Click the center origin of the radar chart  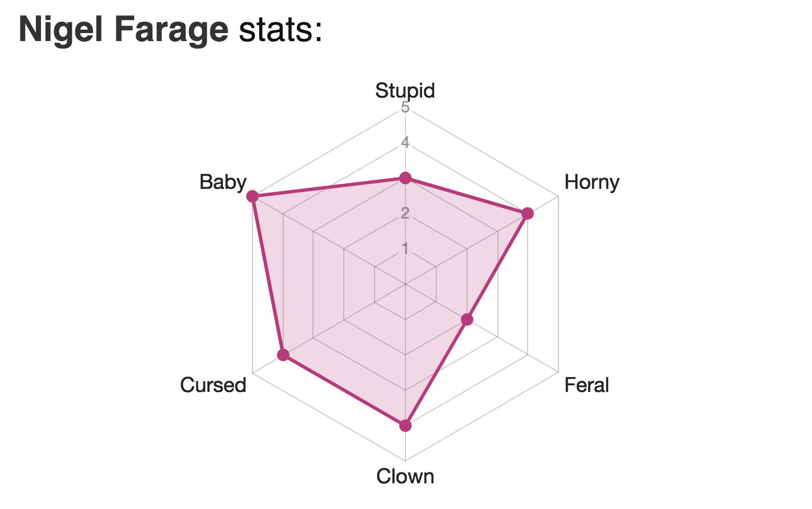click(405, 284)
